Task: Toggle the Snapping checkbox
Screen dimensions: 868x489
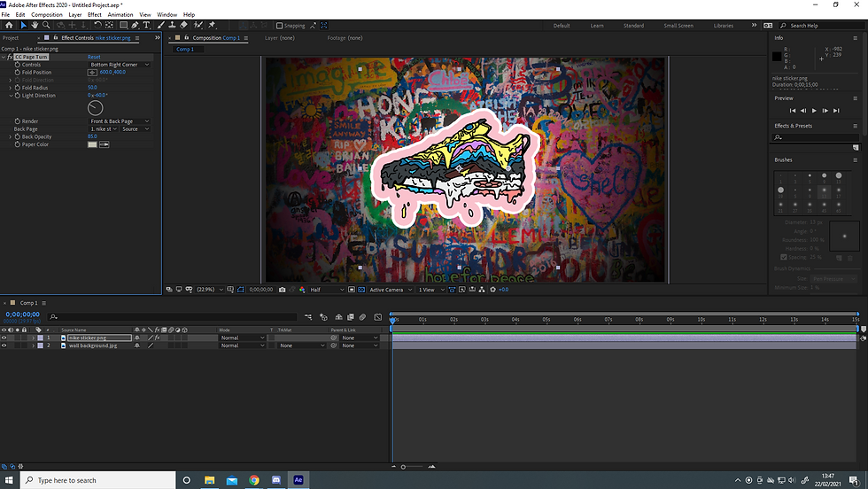Action: (x=280, y=26)
